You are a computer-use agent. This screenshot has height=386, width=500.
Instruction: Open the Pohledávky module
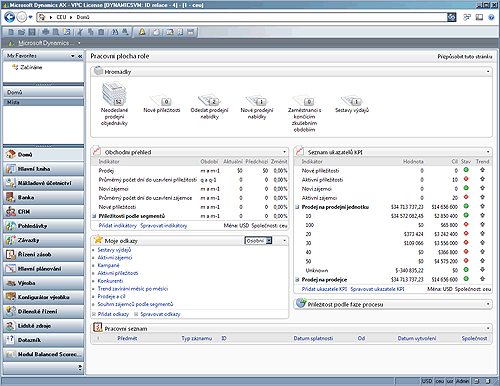pyautogui.click(x=43, y=226)
